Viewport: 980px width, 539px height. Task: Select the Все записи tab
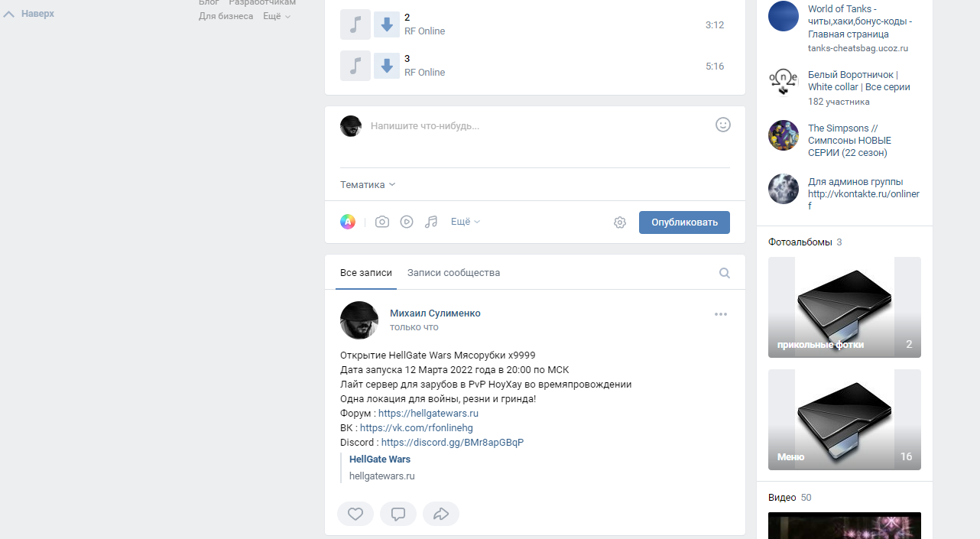(366, 273)
